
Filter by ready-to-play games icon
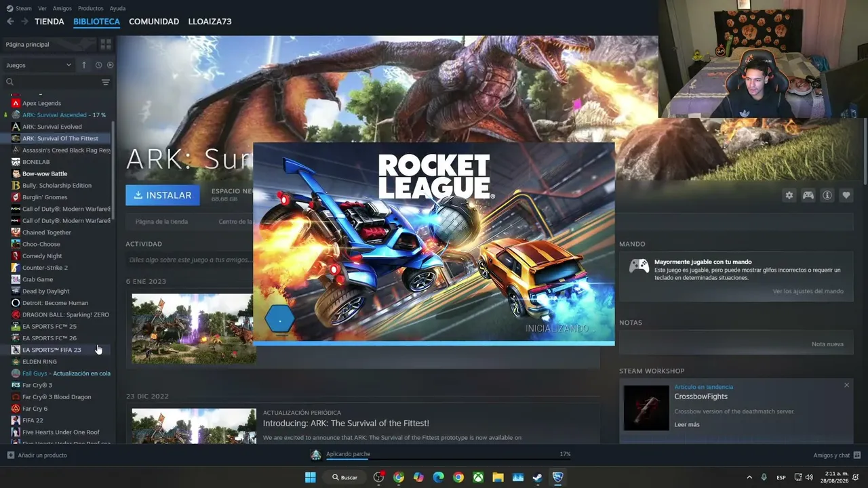pyautogui.click(x=110, y=65)
